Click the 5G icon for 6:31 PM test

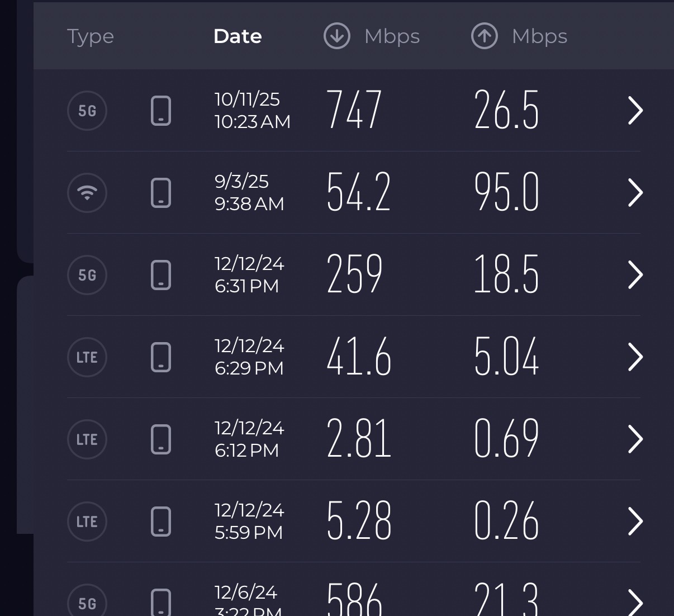click(87, 275)
